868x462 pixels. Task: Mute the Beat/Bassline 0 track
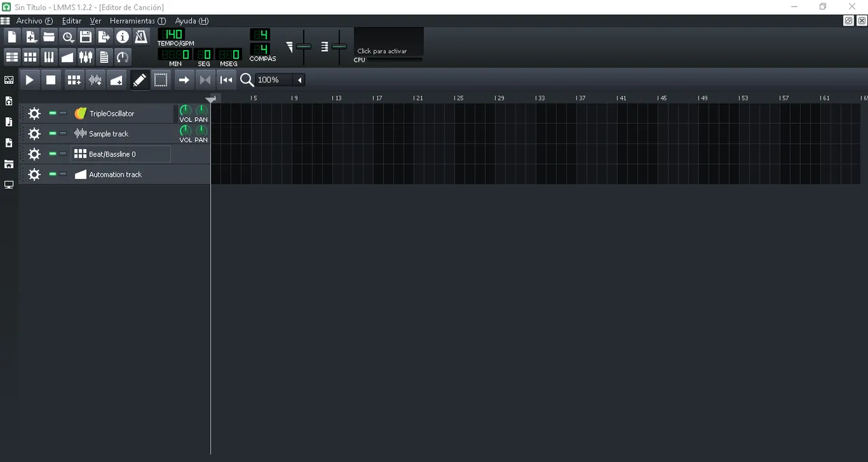53,154
